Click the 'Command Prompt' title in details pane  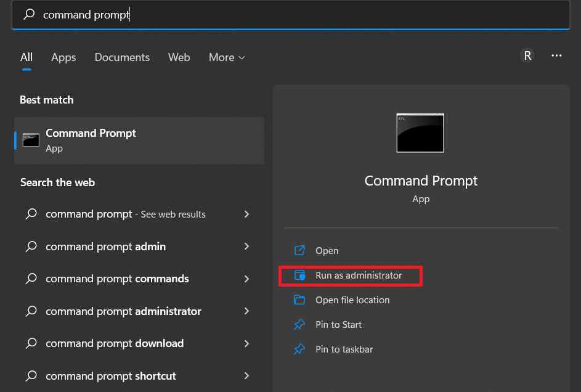421,181
